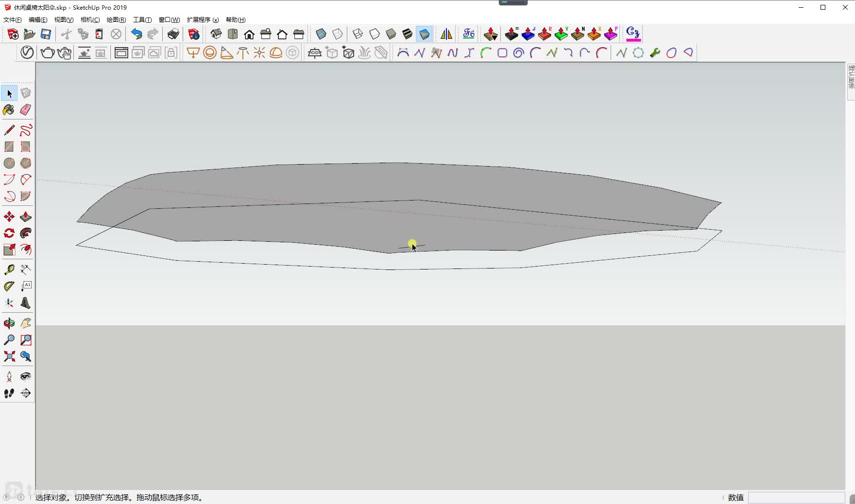855x504 pixels.
Task: Select Joint Push Pull J tool
Action: 528,34
